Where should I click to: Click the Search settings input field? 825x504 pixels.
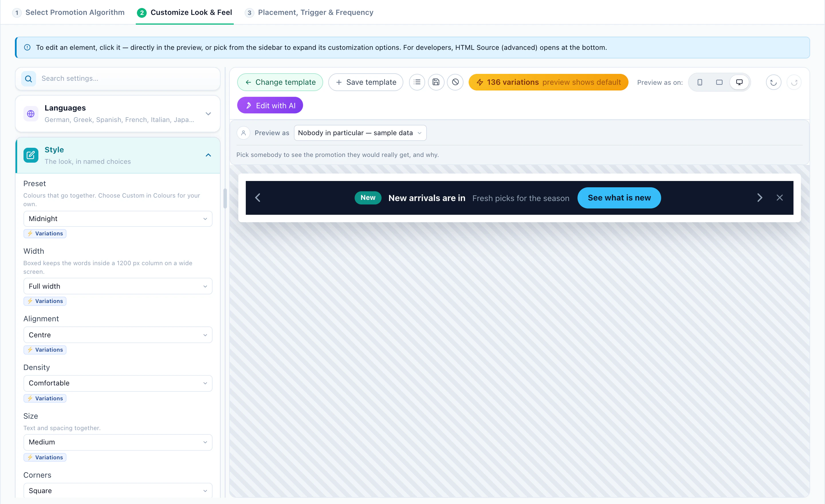click(118, 79)
